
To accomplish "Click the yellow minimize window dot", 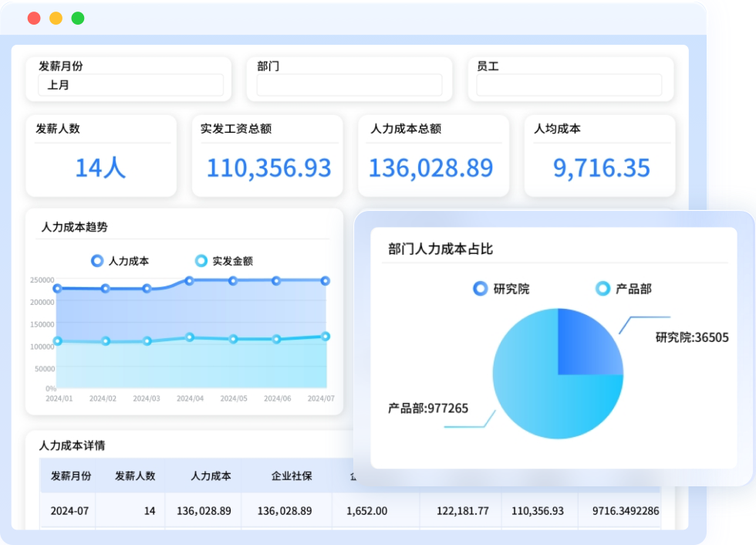I will coord(56,19).
